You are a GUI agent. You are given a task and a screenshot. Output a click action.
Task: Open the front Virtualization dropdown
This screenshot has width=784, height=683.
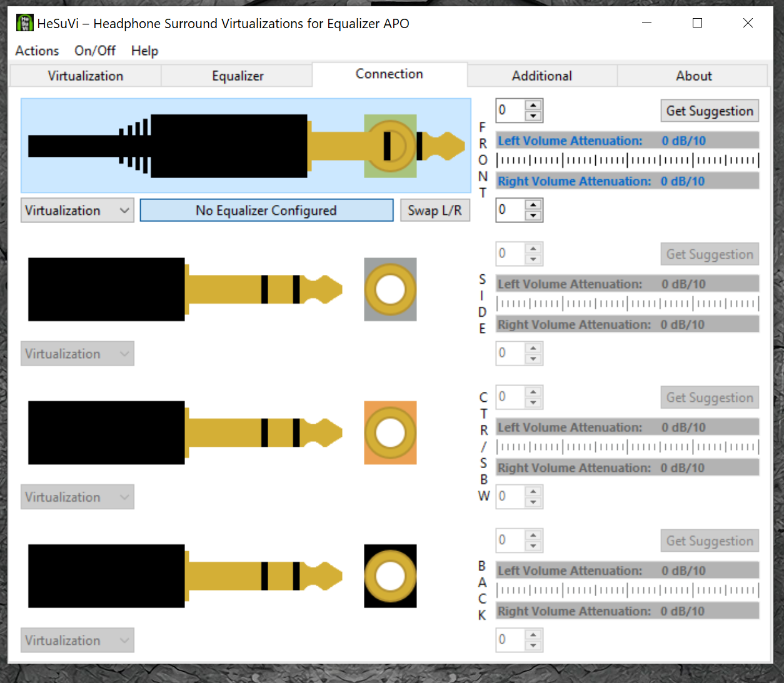[x=78, y=211]
